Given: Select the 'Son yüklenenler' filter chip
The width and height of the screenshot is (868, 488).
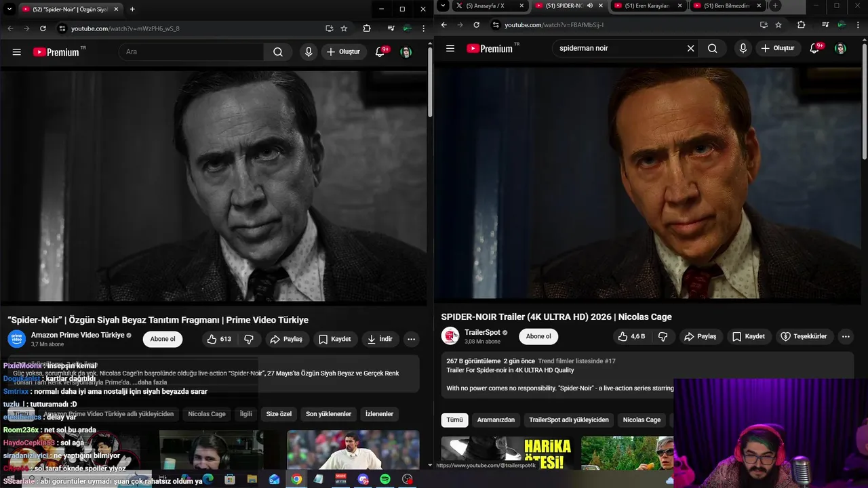Looking at the screenshot, I should pos(328,413).
